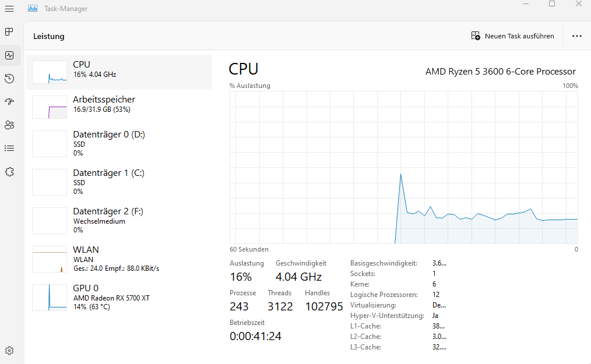Image resolution: width=591 pixels, height=364 pixels.
Task: View GPU 0 Radeon RX 5700 XT
Action: tap(119, 297)
